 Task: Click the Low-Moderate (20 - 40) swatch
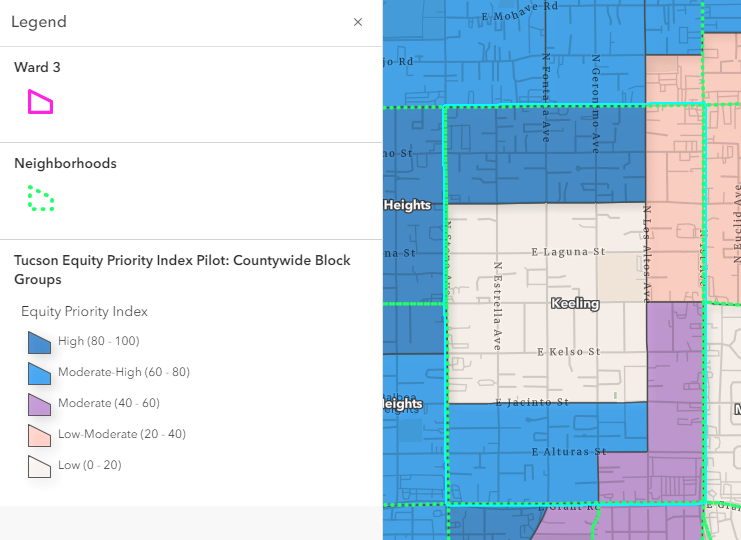(40, 435)
